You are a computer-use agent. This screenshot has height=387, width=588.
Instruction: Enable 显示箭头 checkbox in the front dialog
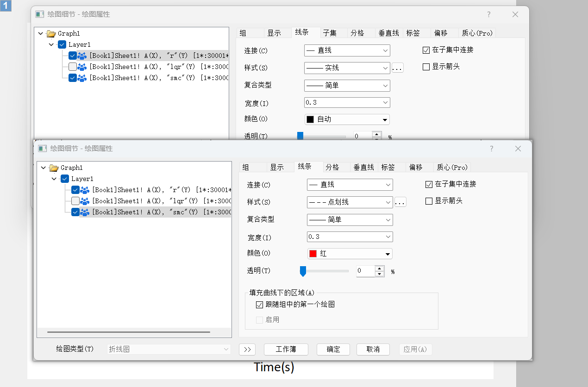coord(429,201)
